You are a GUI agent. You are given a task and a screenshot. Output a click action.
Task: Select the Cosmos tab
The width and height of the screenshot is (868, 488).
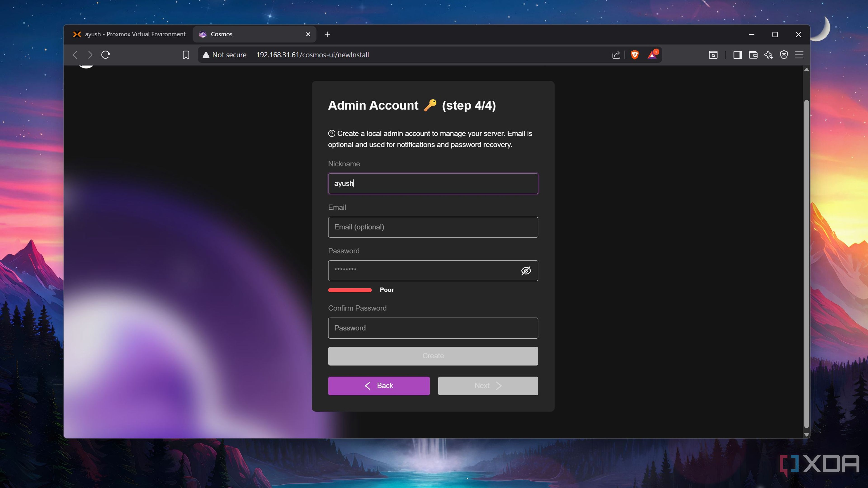254,34
